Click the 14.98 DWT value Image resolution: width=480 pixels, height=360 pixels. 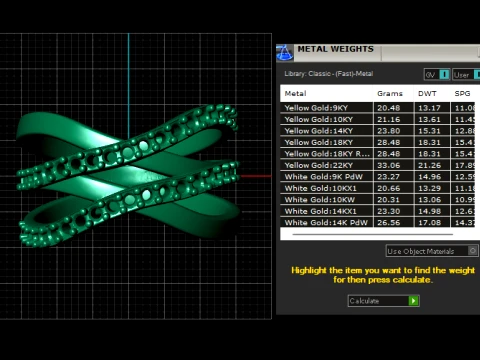pos(429,211)
